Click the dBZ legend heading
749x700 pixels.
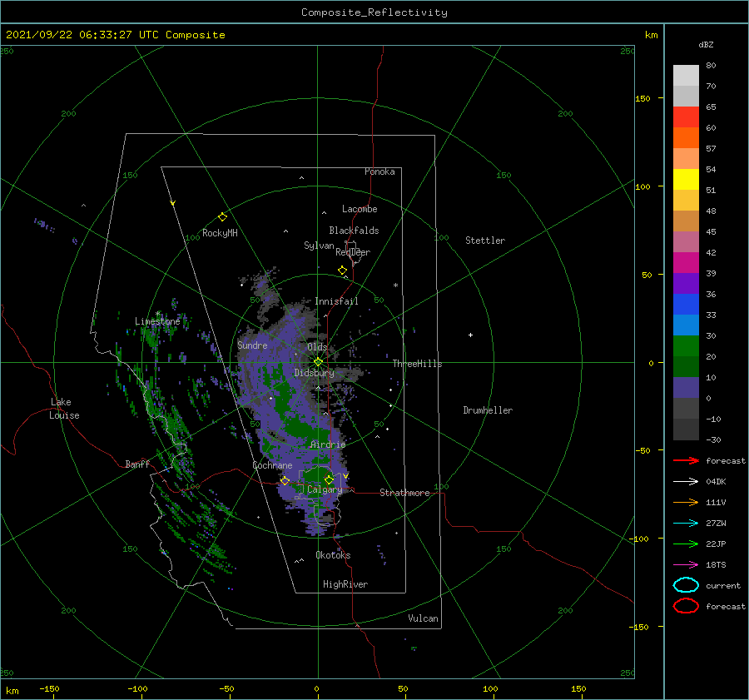(x=706, y=44)
